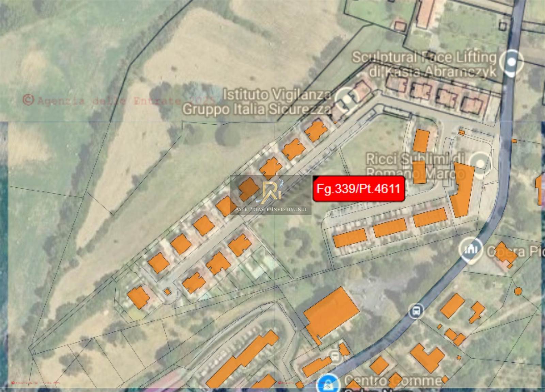Select the Istituto Vigilanza map pin
This screenshot has height=392, width=545.
(x=345, y=98)
